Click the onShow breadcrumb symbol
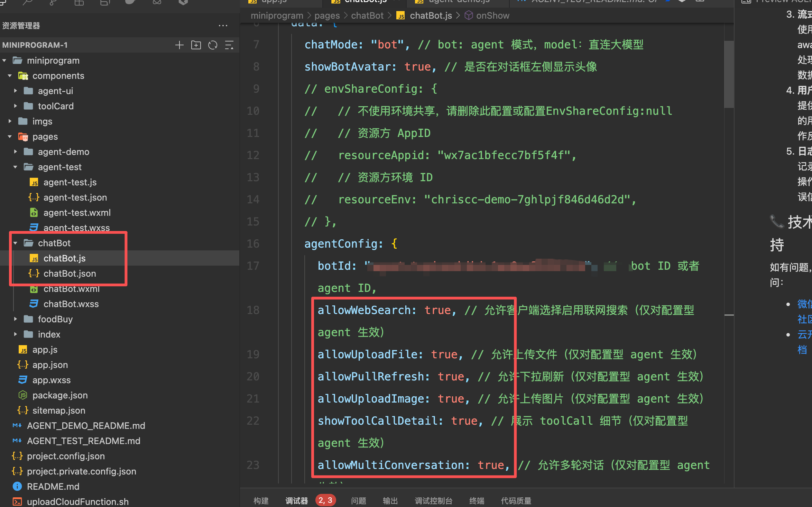812x507 pixels. (x=492, y=16)
